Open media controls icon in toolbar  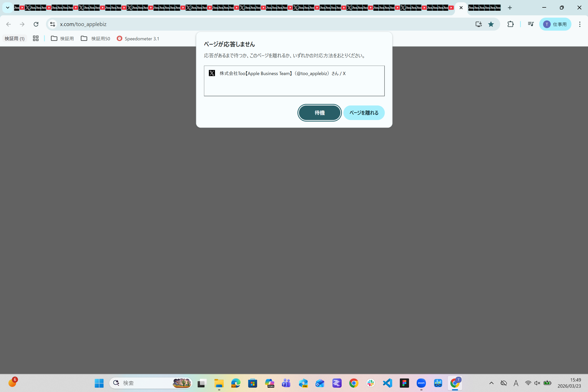[531, 24]
